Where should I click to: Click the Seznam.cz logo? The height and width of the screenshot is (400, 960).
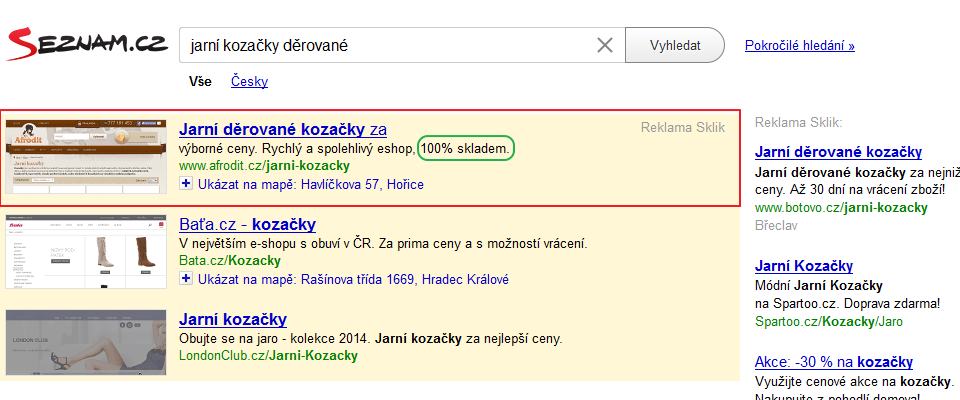(x=86, y=45)
